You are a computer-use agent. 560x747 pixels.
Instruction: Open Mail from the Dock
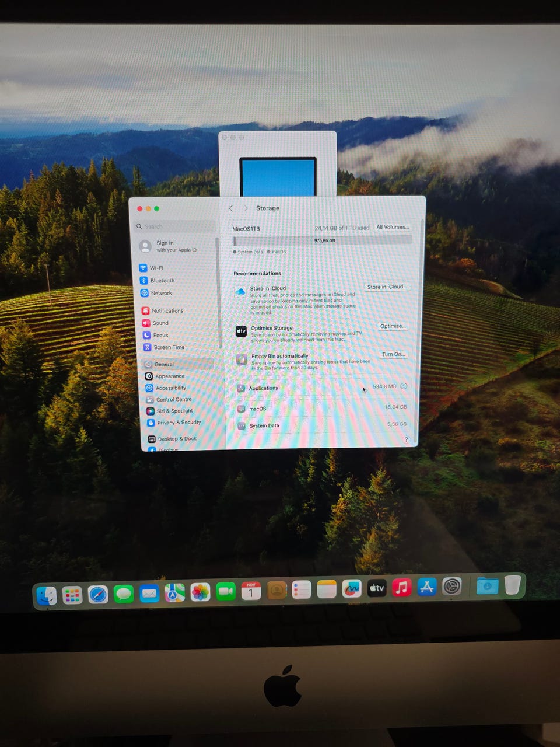tap(149, 594)
